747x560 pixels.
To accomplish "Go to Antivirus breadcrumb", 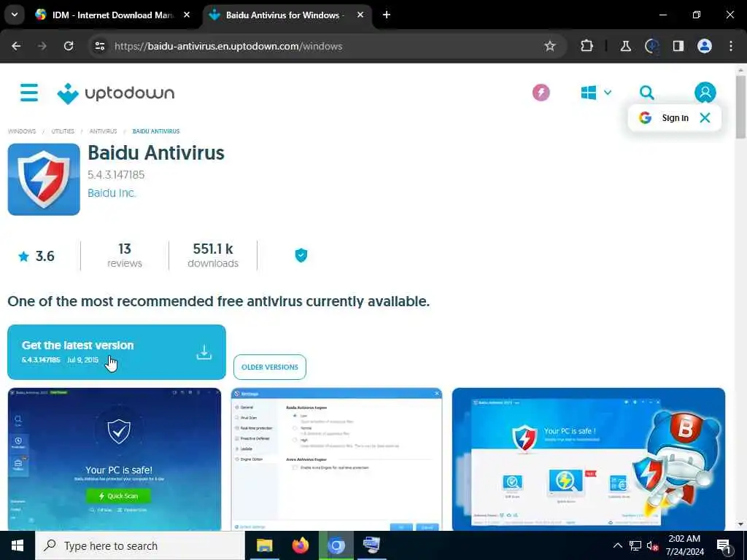I will [x=103, y=131].
